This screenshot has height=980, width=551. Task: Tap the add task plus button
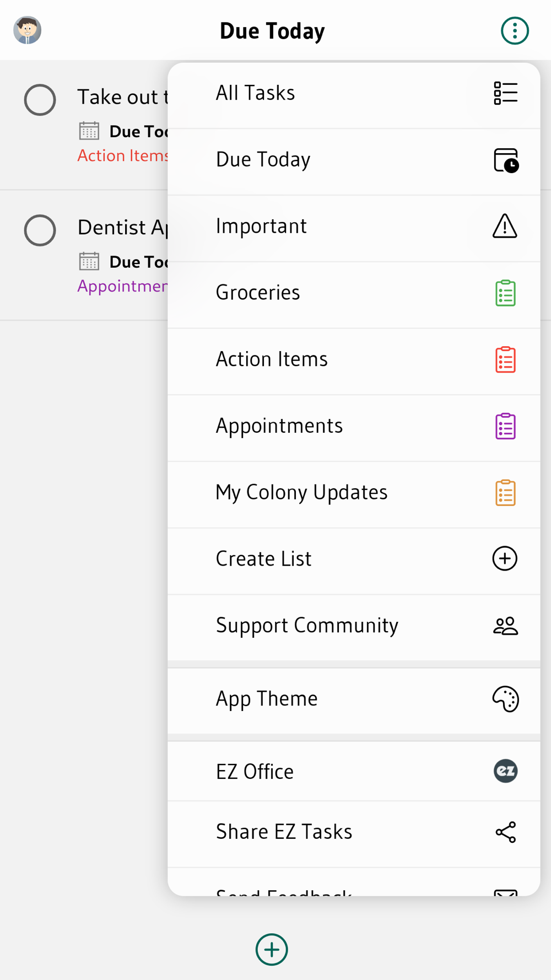(x=272, y=950)
